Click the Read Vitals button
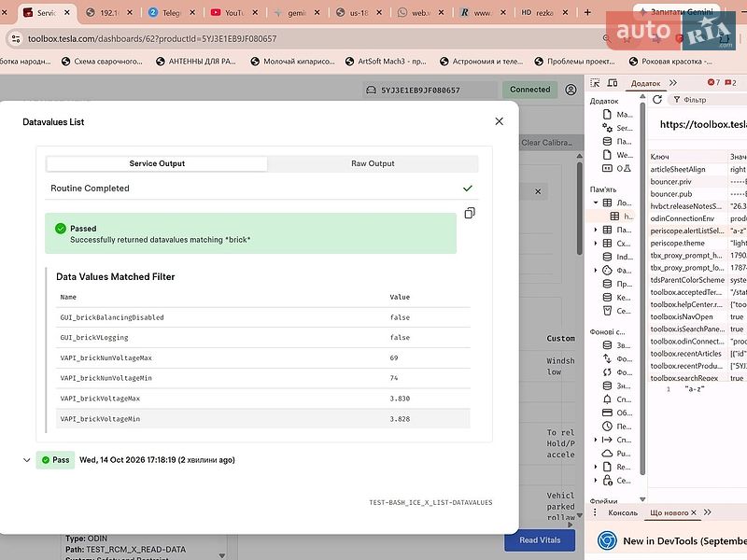The height and width of the screenshot is (560, 747). pos(540,540)
